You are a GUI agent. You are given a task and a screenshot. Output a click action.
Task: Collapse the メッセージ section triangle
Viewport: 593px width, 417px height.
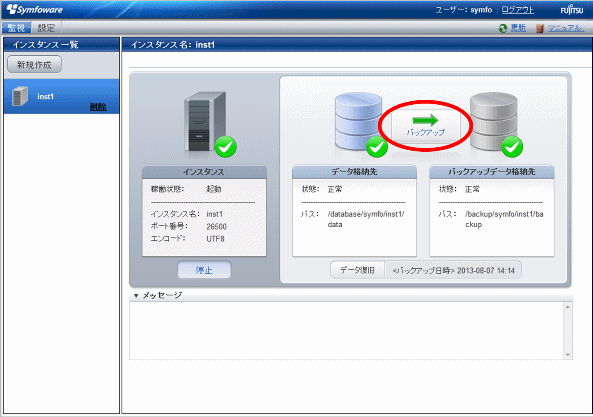point(136,296)
